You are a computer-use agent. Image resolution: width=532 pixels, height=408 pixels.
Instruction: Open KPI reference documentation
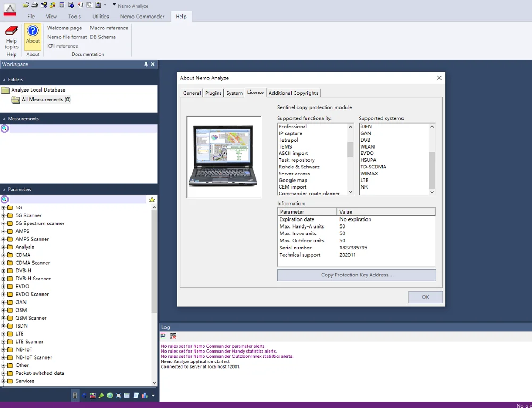pyautogui.click(x=63, y=46)
